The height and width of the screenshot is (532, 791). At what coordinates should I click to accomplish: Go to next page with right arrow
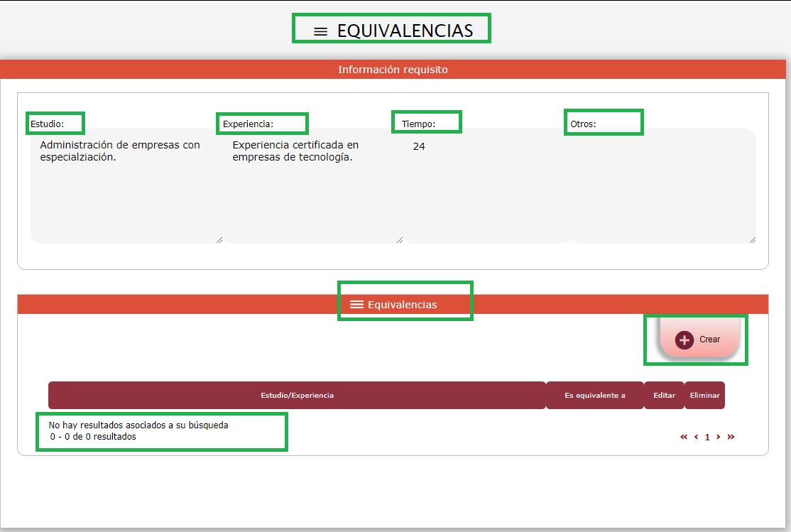tap(719, 437)
